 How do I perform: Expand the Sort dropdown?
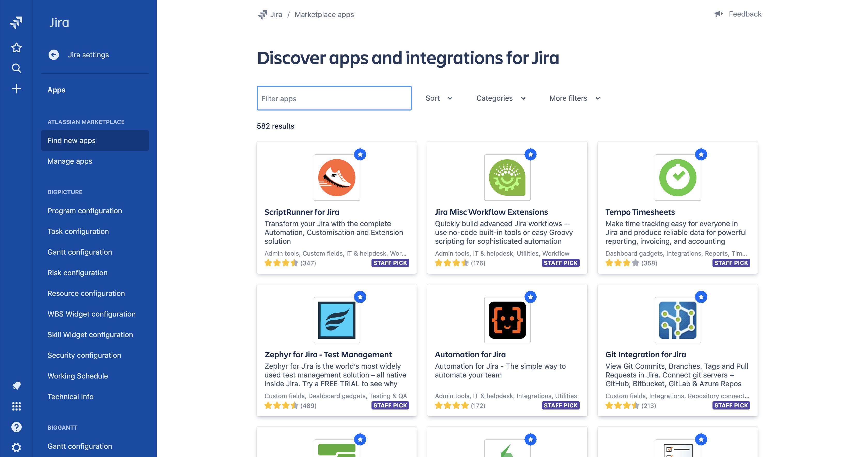tap(439, 98)
